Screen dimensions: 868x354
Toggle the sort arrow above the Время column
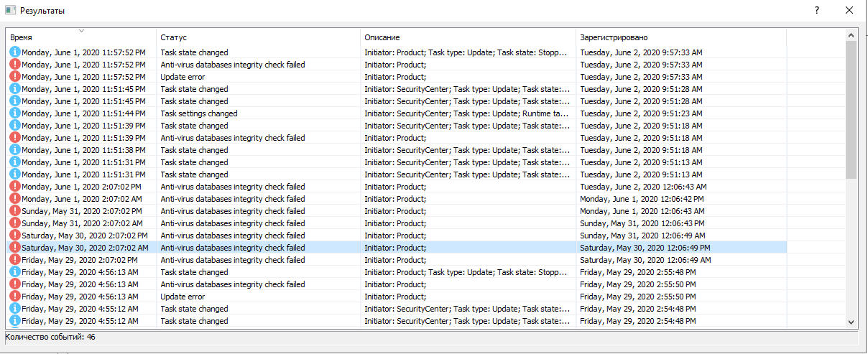81,31
